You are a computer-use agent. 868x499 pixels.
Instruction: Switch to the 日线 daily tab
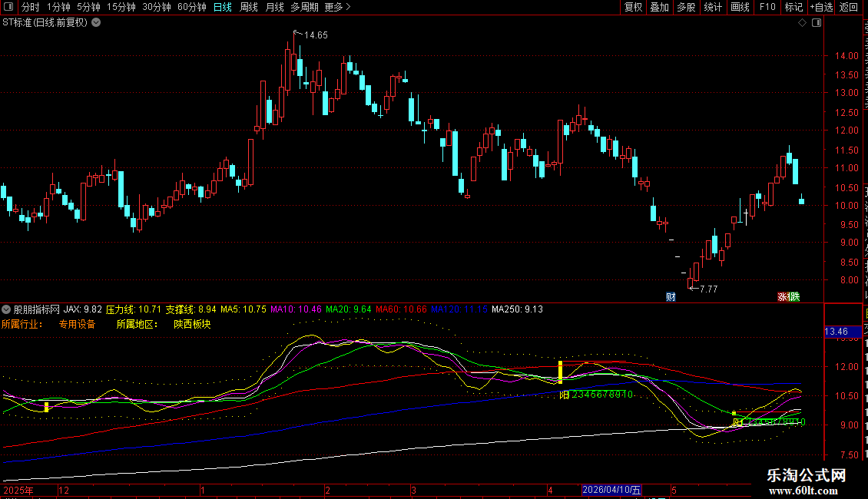223,7
